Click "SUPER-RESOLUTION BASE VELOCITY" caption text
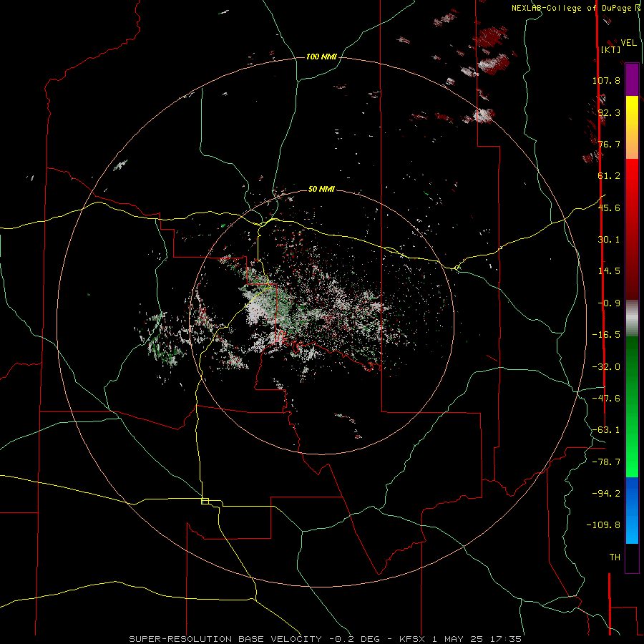The width and height of the screenshot is (644, 644). pyautogui.click(x=227, y=639)
